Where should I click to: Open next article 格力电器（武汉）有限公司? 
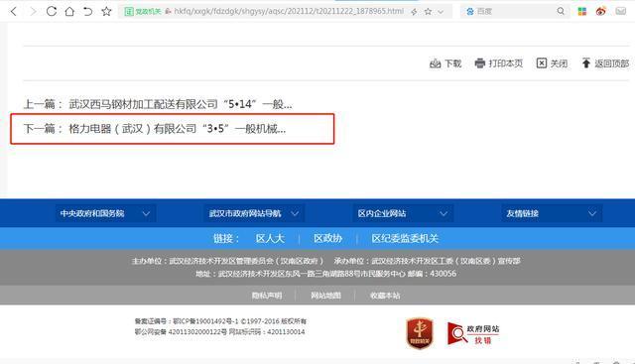coord(178,129)
